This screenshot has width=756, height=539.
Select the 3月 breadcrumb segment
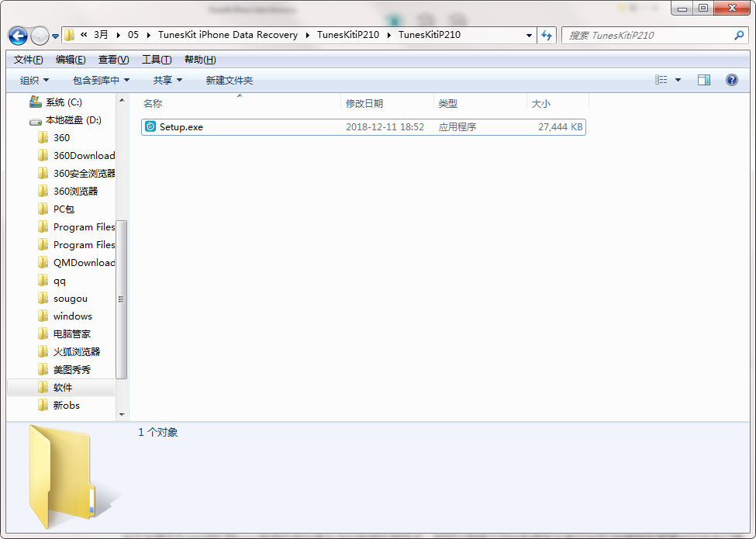pyautogui.click(x=101, y=35)
